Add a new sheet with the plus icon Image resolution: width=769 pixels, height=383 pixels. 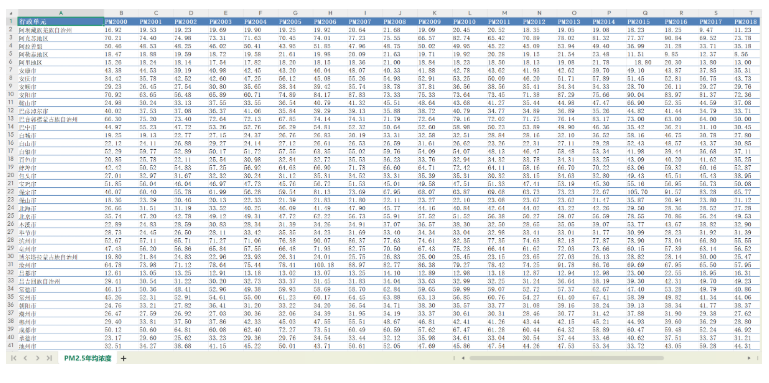(124, 358)
